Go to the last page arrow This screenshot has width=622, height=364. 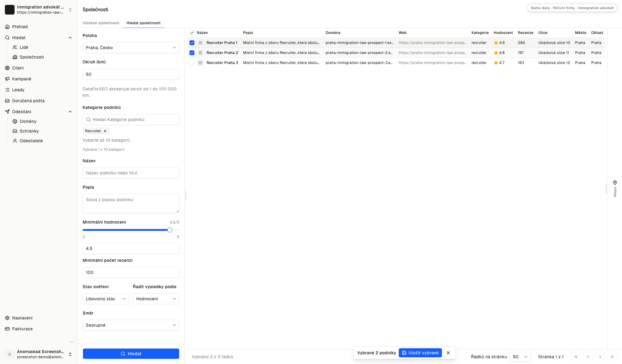[612, 357]
